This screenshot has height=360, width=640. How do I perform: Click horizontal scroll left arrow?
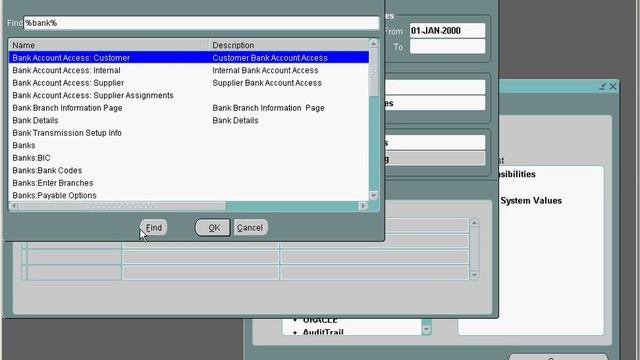click(x=13, y=206)
